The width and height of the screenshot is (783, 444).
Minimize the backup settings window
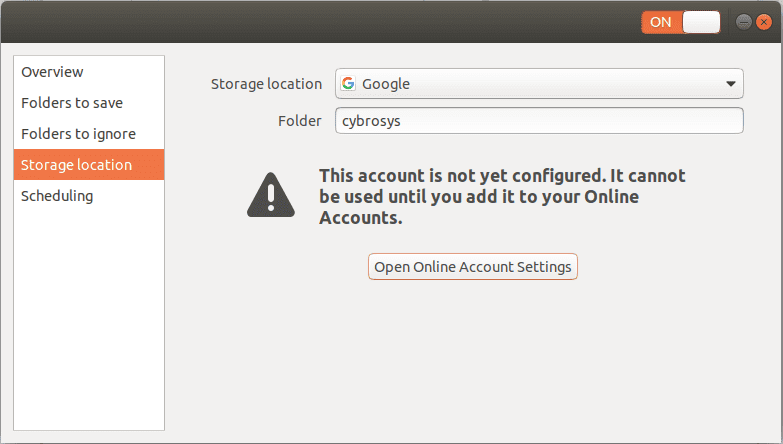click(743, 22)
